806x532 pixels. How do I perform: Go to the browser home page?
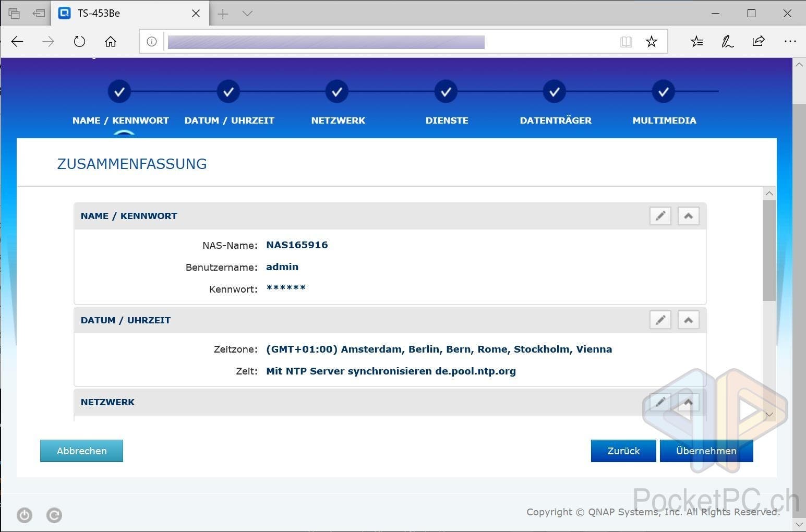pyautogui.click(x=111, y=42)
